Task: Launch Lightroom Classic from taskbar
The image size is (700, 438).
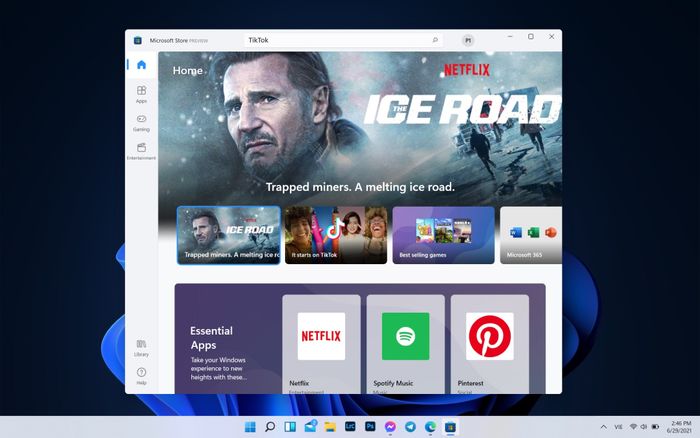Action: (350, 427)
